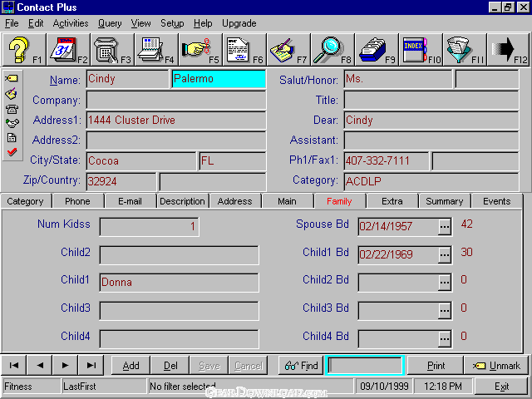Switch to the Description tab

182,201
